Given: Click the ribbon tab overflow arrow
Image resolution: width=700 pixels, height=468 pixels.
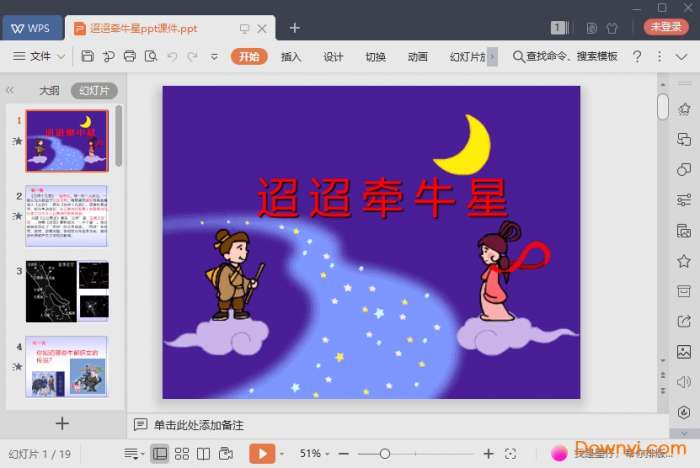Looking at the screenshot, I should pos(492,57).
